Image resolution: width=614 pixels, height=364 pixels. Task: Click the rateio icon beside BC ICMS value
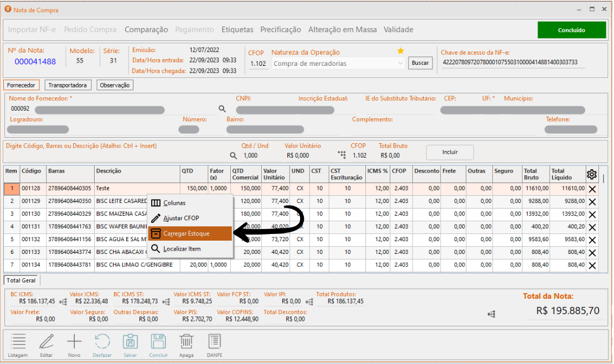(x=63, y=302)
